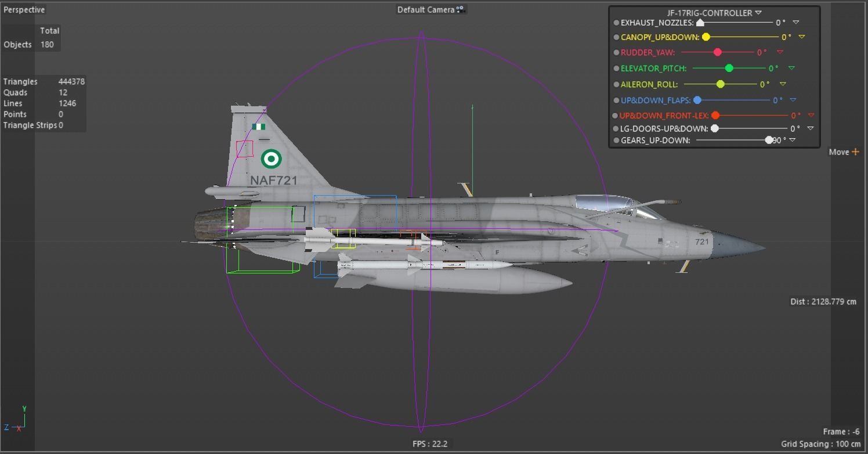The width and height of the screenshot is (868, 454).
Task: Open the CANOPY_UP&DOWN yellow triangle dropdown
Action: click(x=802, y=37)
